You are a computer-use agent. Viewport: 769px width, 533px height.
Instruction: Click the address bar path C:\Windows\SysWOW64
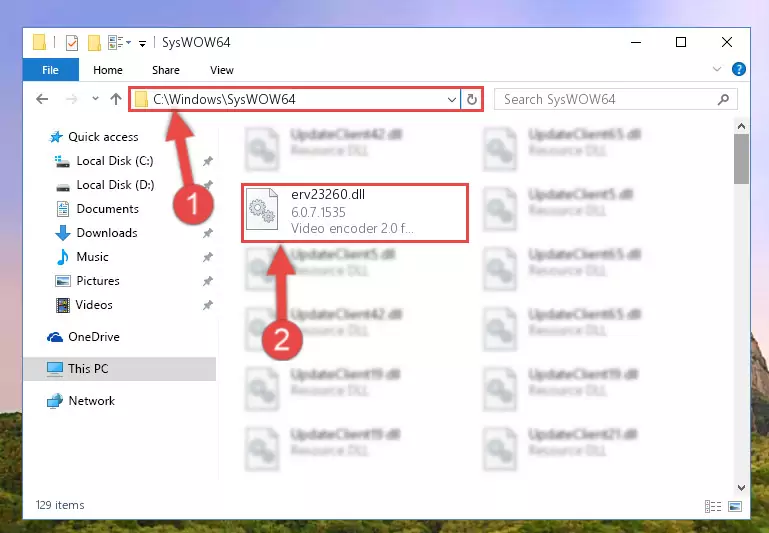[x=224, y=100]
